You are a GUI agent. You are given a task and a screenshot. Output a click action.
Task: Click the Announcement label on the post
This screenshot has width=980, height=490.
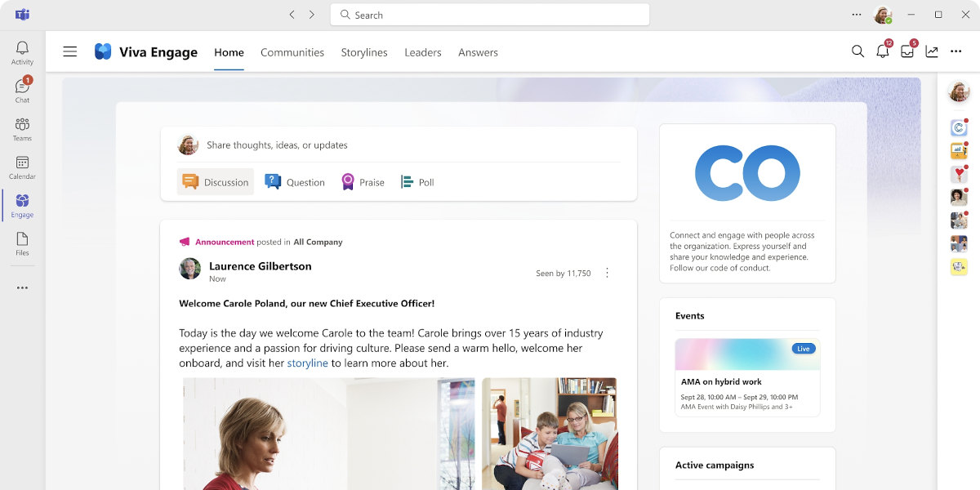[225, 242]
